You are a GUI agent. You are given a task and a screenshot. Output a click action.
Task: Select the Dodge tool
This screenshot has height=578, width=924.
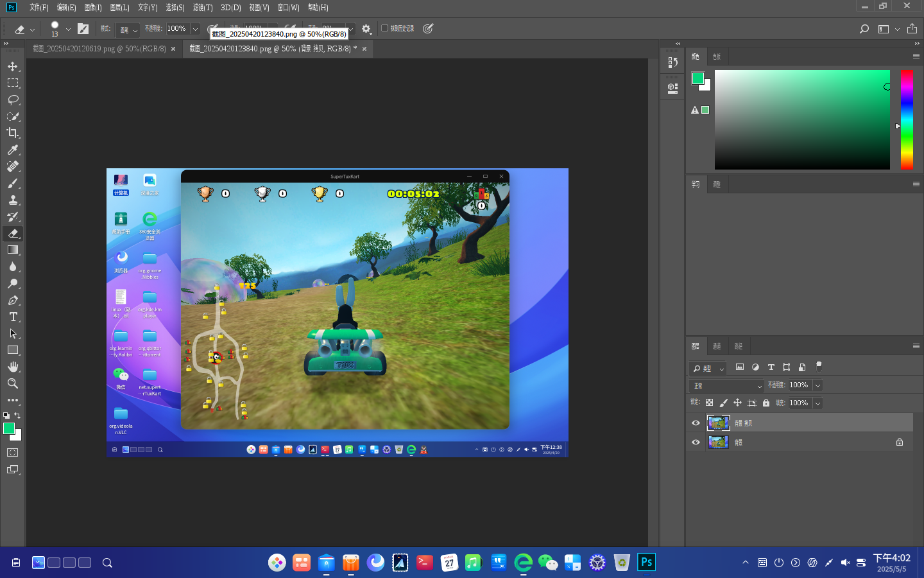tap(13, 283)
